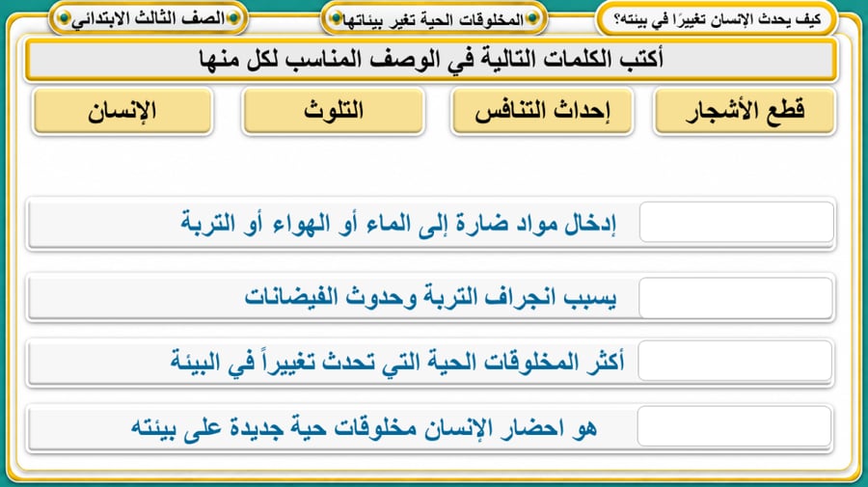The height and width of the screenshot is (487, 868).
Task: Click description text يسبب انجراف التربة وحدوث الفيضانات
Action: click(x=430, y=298)
